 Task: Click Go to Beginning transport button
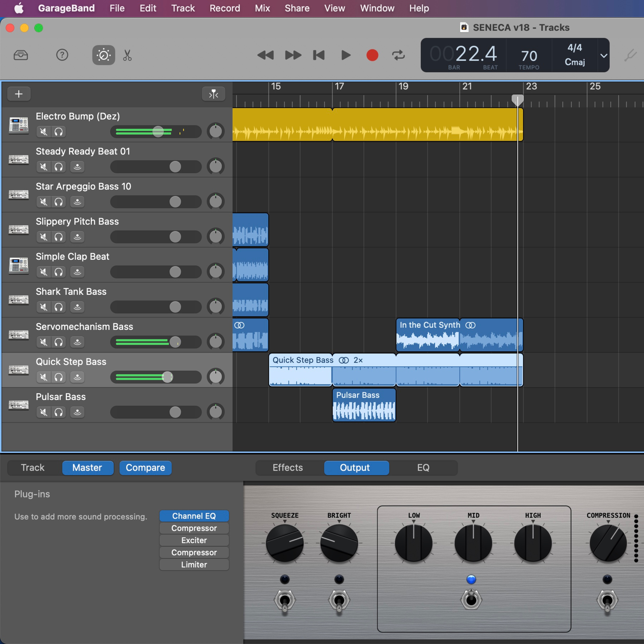[x=319, y=55]
